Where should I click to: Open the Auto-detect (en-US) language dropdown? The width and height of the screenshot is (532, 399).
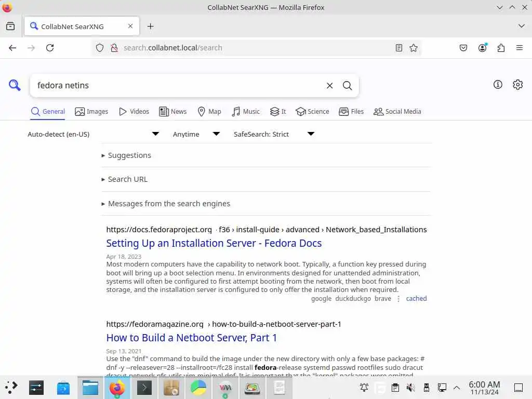94,135
